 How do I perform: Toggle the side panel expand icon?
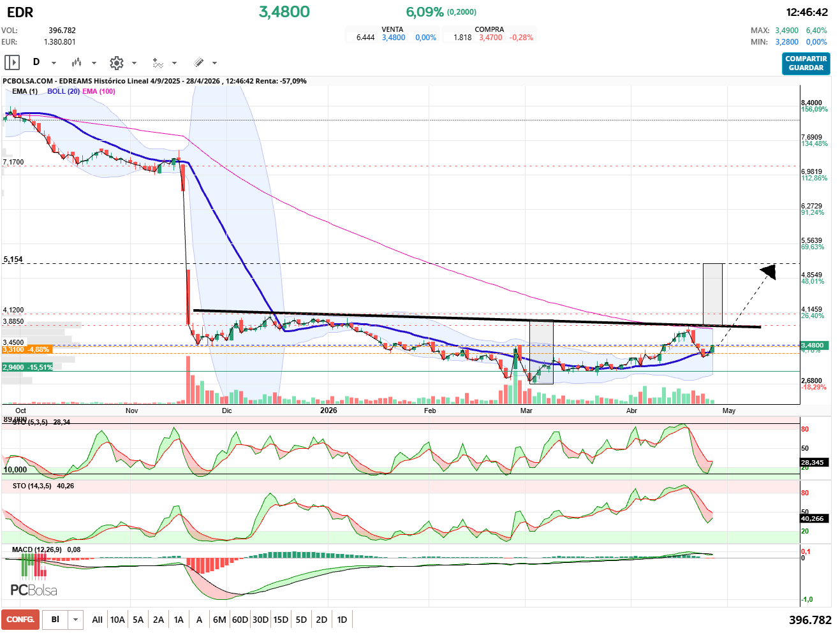coord(12,62)
